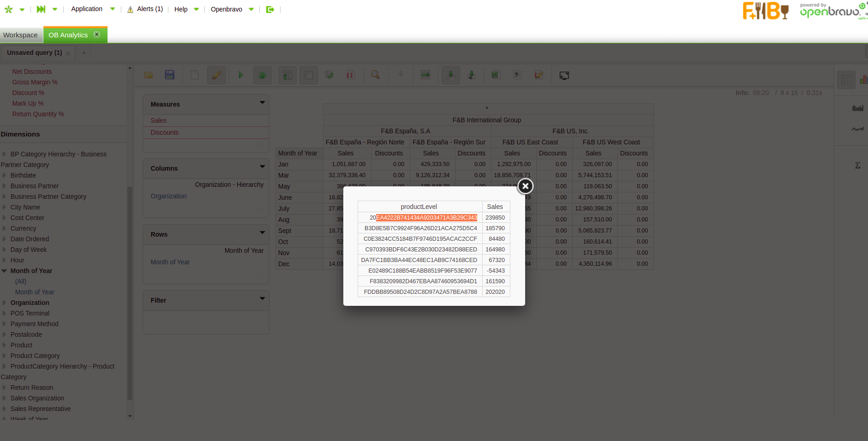
Task: Expand the Organization dimension tree node
Action: coord(4,303)
